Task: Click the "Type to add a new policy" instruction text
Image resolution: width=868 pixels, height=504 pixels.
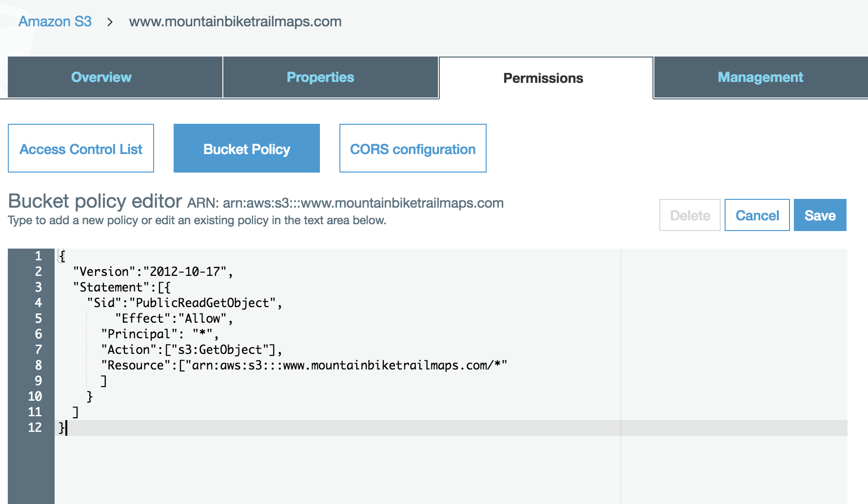Action: 197,220
